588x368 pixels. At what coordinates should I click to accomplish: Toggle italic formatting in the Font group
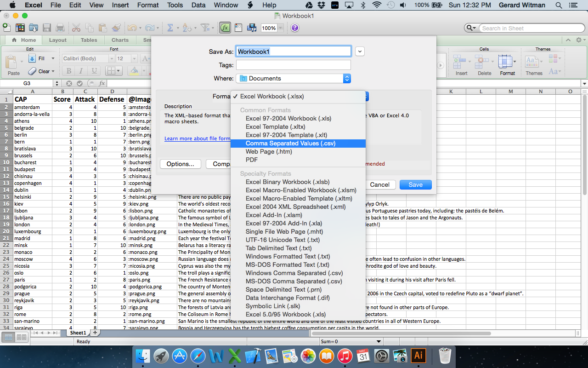click(80, 70)
